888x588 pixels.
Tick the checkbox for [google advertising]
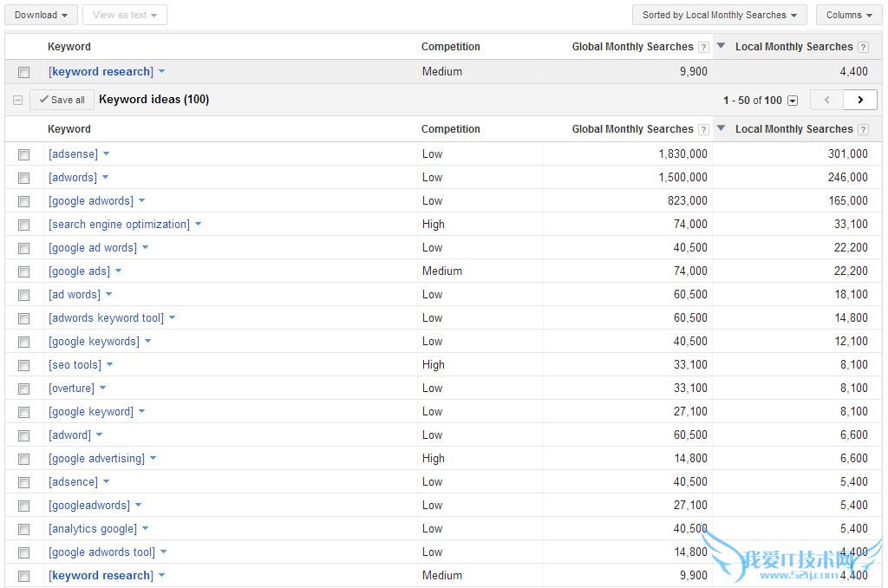[x=24, y=459]
